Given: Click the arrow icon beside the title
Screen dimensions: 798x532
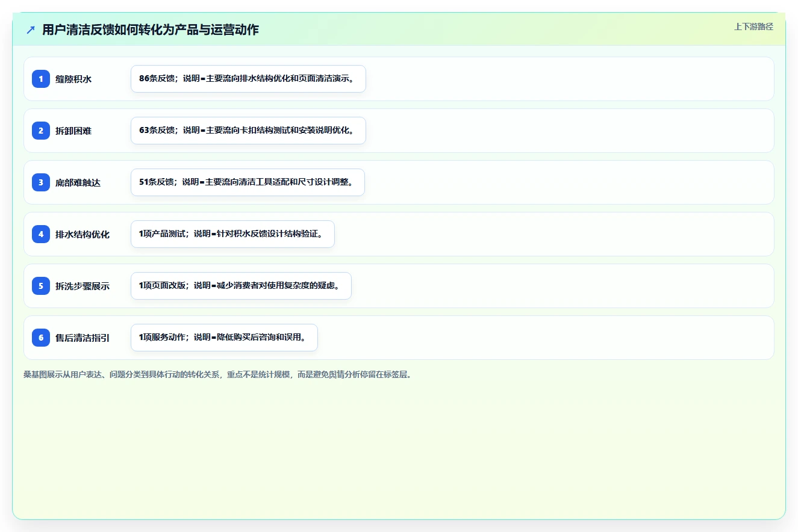Looking at the screenshot, I should point(31,30).
